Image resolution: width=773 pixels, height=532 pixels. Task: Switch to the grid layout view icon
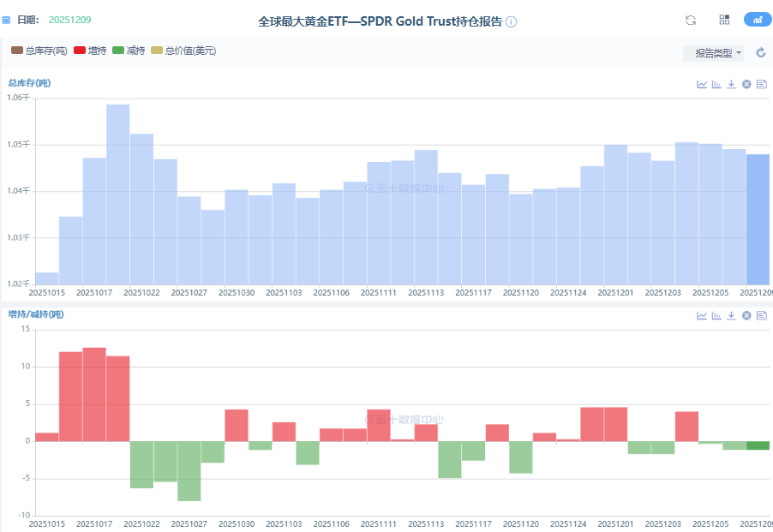coord(724,20)
